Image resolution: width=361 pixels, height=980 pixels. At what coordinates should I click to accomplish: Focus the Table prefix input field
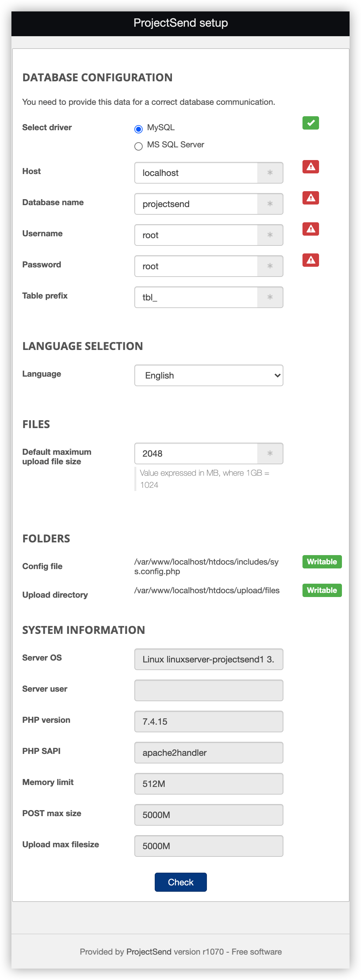tap(196, 297)
